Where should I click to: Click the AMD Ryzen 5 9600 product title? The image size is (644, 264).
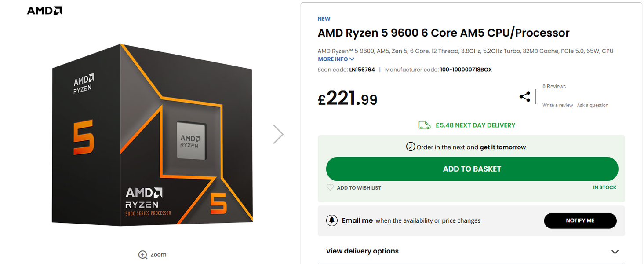tap(444, 33)
